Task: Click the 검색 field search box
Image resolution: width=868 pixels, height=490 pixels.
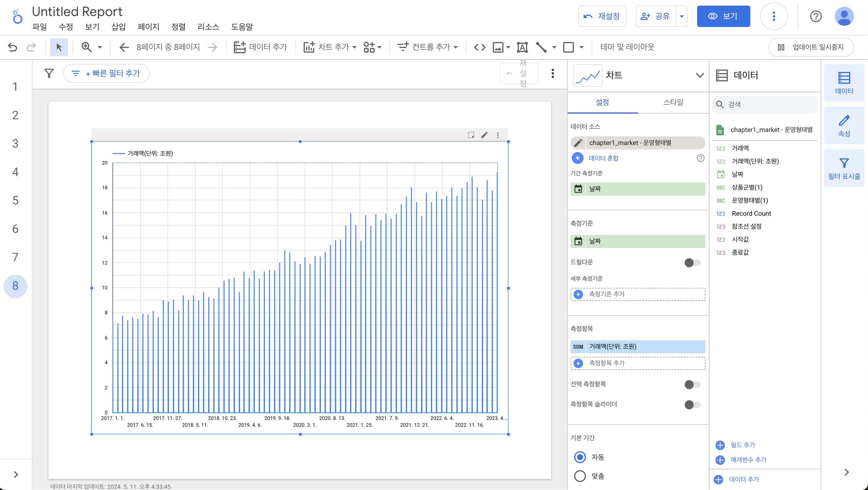Action: (x=768, y=104)
